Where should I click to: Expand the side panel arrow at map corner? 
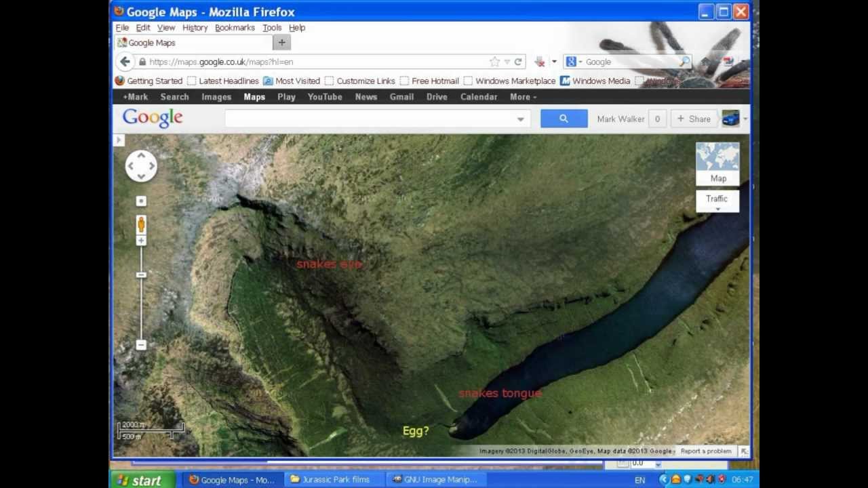click(x=119, y=140)
